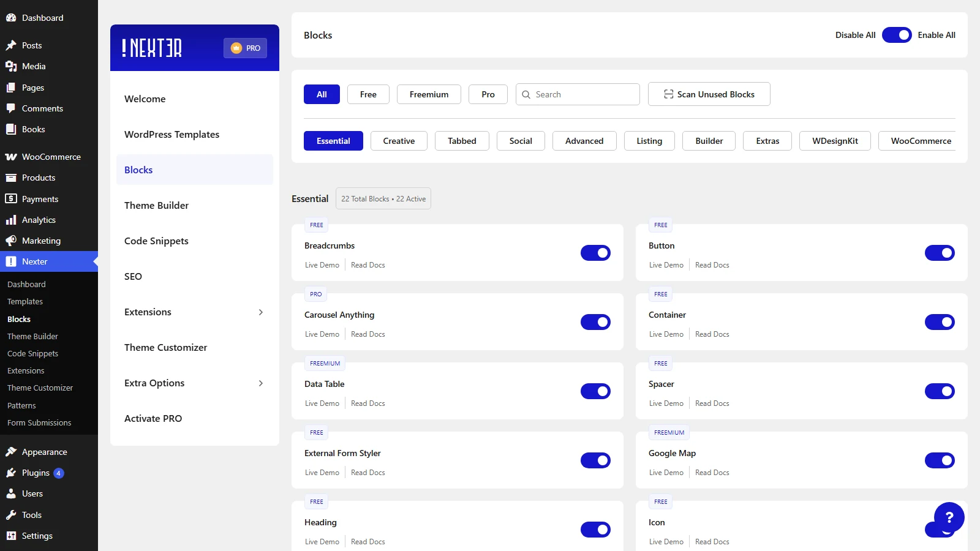
Task: Open Read Docs for Button block
Action: pos(712,265)
